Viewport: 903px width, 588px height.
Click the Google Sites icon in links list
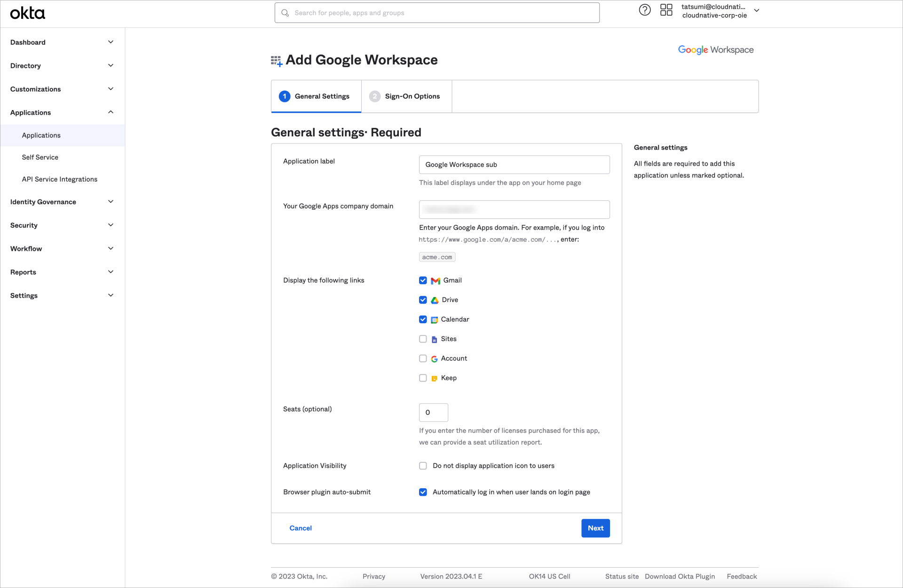coord(435,339)
